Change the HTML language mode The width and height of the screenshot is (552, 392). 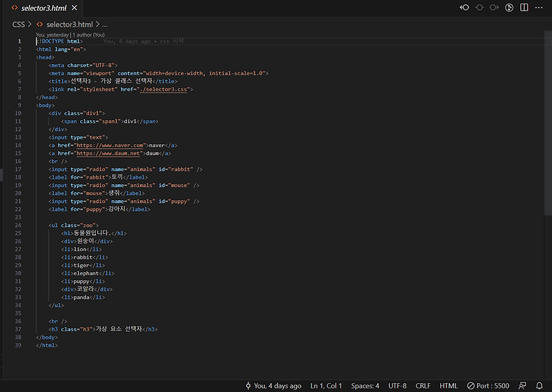(x=448, y=386)
